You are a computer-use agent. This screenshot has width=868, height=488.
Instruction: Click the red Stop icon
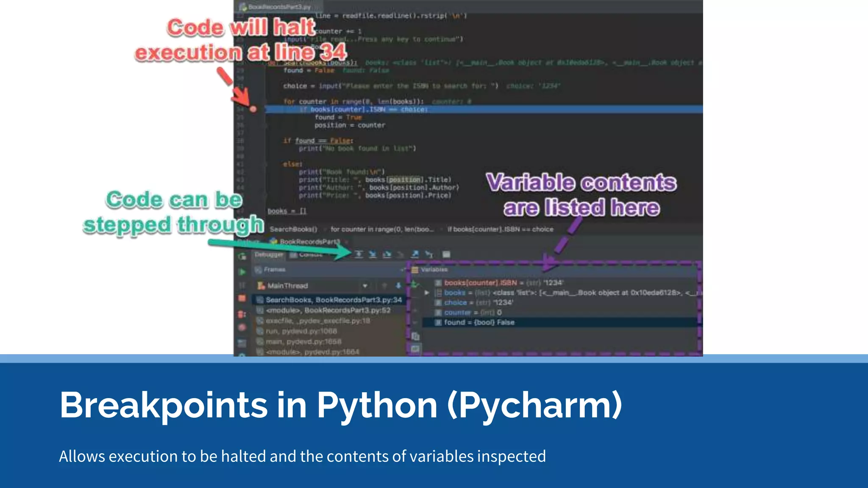(242, 298)
